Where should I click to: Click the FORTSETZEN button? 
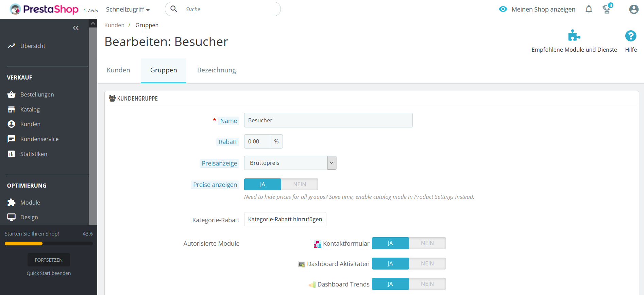[49, 260]
